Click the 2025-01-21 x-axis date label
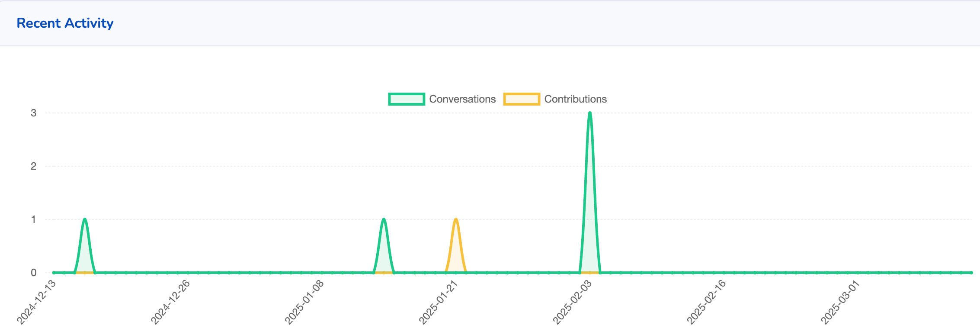 tap(439, 301)
